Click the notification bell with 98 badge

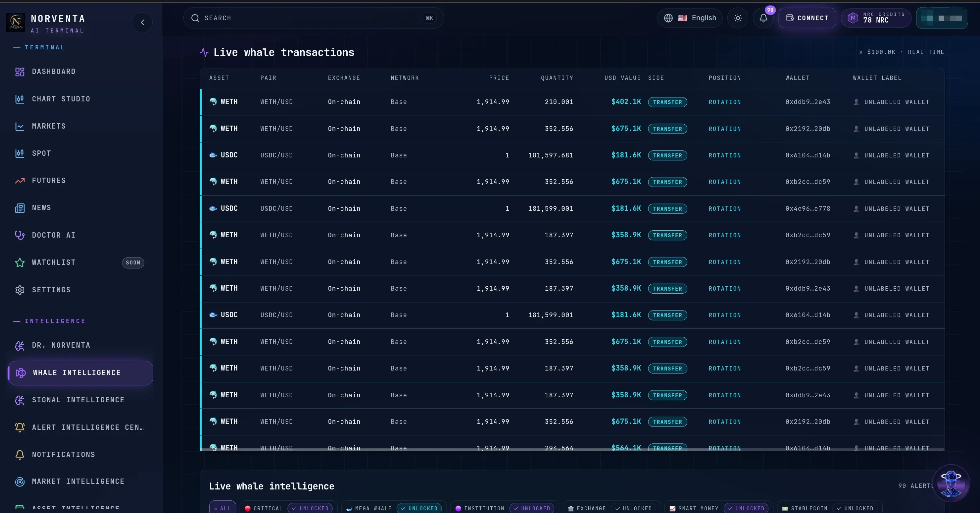pos(763,18)
